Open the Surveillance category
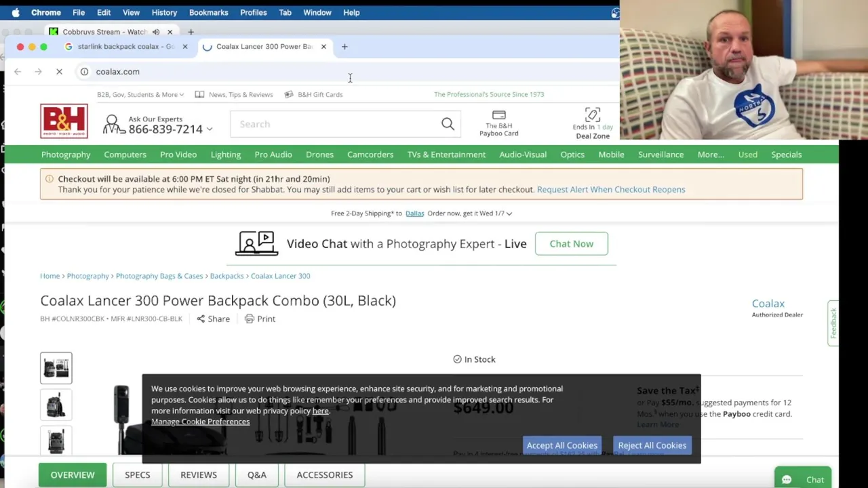 660,155
